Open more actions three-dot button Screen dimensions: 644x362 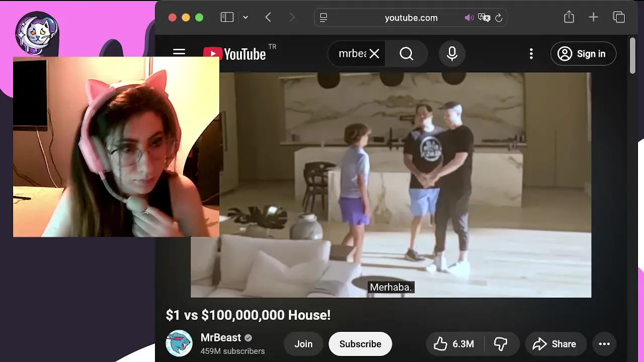point(604,344)
